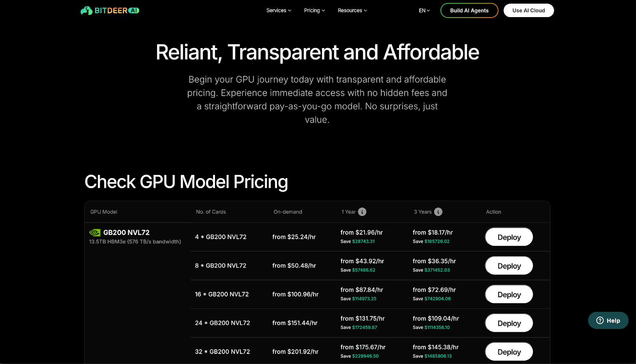Click the NVIDIA icon beside GB200 NVL72

click(x=95, y=232)
